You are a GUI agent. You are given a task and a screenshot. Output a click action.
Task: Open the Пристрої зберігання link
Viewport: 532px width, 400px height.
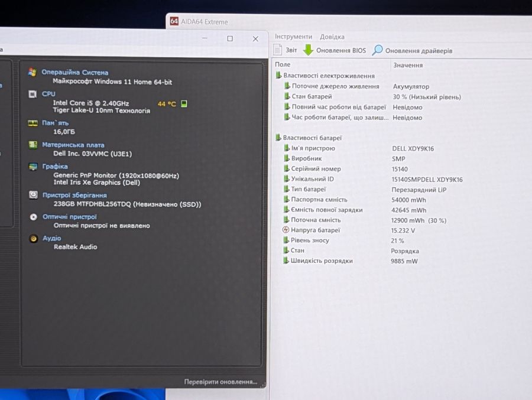tap(74, 195)
